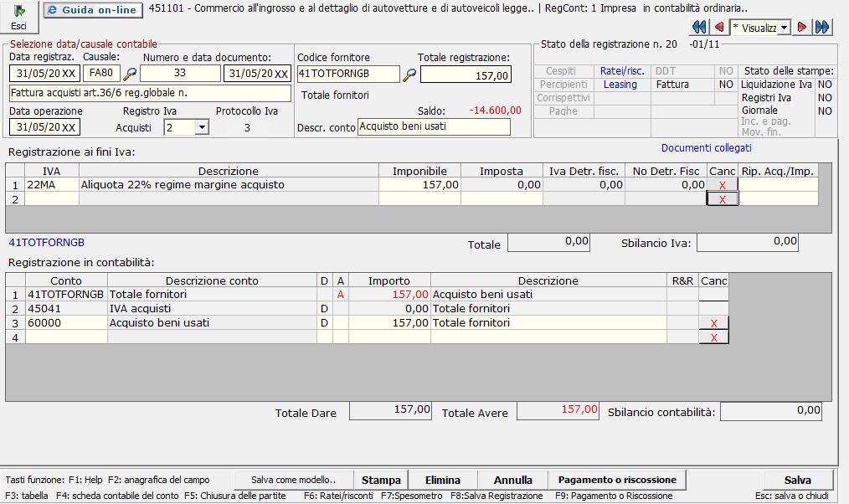Image resolution: width=849 pixels, height=504 pixels.
Task: Search Causale with the magnifier icon
Action: [130, 75]
